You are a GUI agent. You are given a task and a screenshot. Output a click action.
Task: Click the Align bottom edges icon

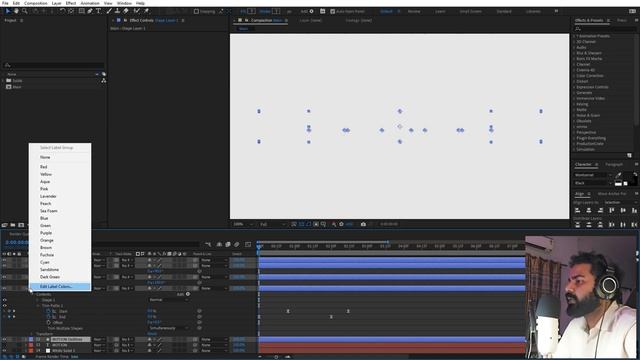[634, 210]
